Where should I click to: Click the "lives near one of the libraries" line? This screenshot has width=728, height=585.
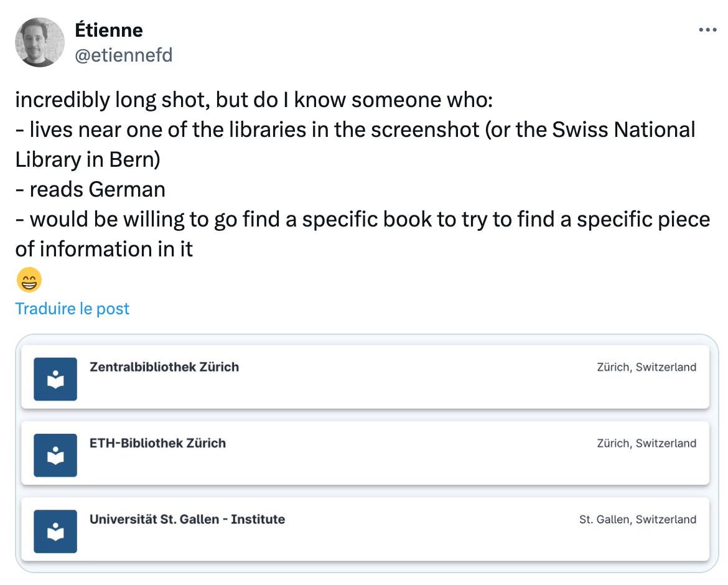point(355,129)
